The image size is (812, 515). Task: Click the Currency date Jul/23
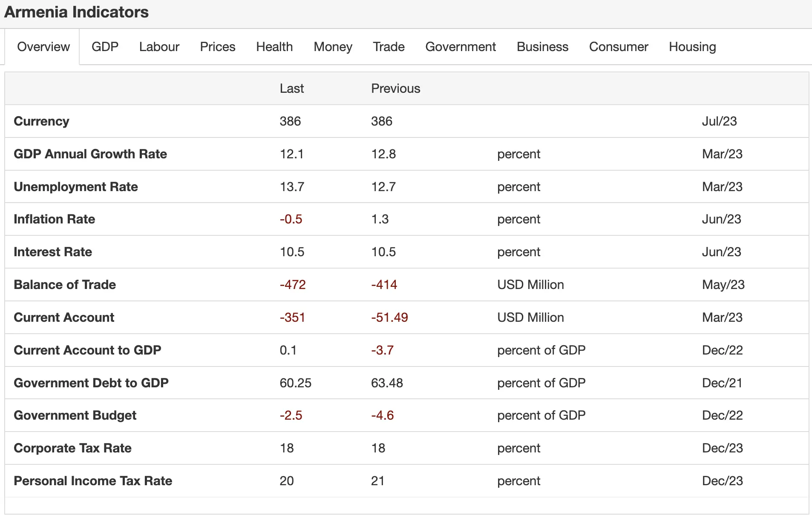click(719, 121)
